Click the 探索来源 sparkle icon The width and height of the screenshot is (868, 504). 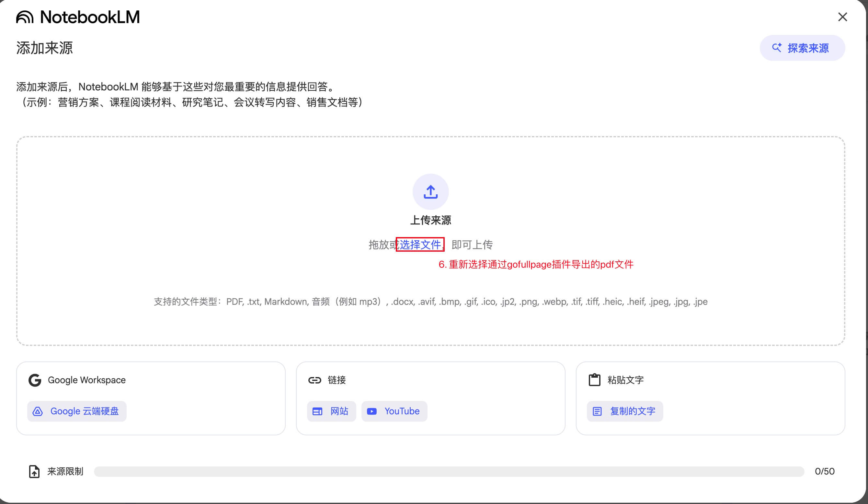pos(777,48)
